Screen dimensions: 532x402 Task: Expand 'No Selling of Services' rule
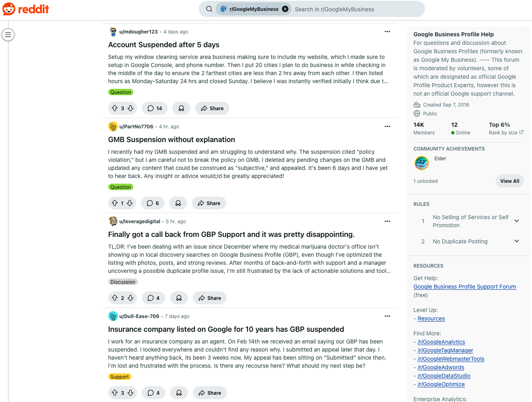tap(516, 221)
